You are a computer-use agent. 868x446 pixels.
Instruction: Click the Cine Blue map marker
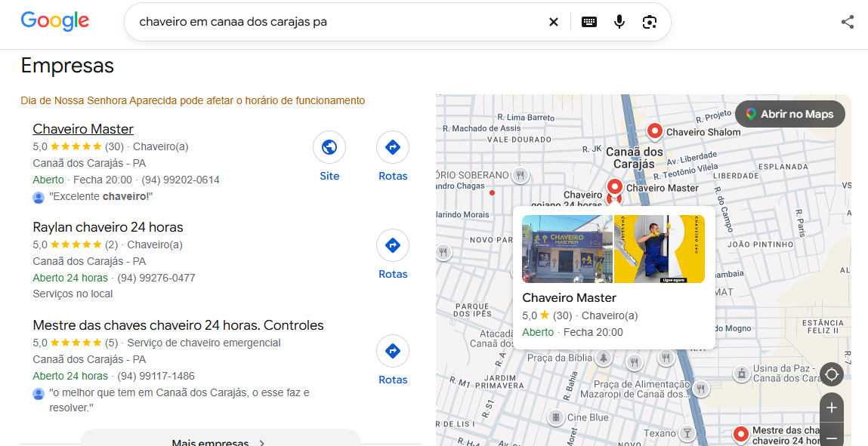pyautogui.click(x=556, y=417)
